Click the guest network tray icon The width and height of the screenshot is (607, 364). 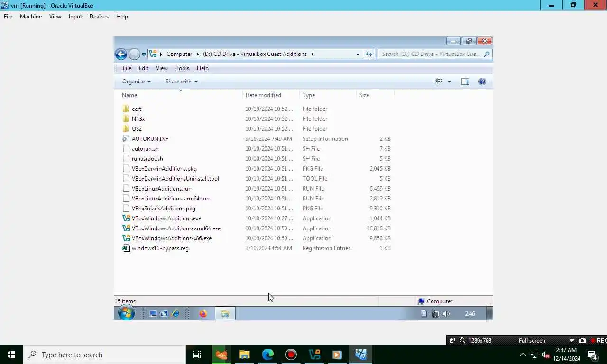click(x=435, y=314)
